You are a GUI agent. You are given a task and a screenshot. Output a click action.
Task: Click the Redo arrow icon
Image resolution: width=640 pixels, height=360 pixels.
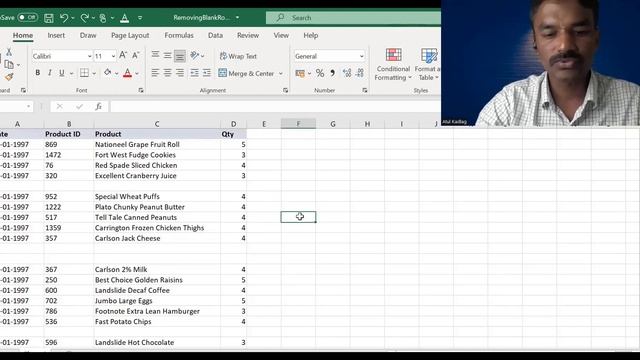(84, 18)
